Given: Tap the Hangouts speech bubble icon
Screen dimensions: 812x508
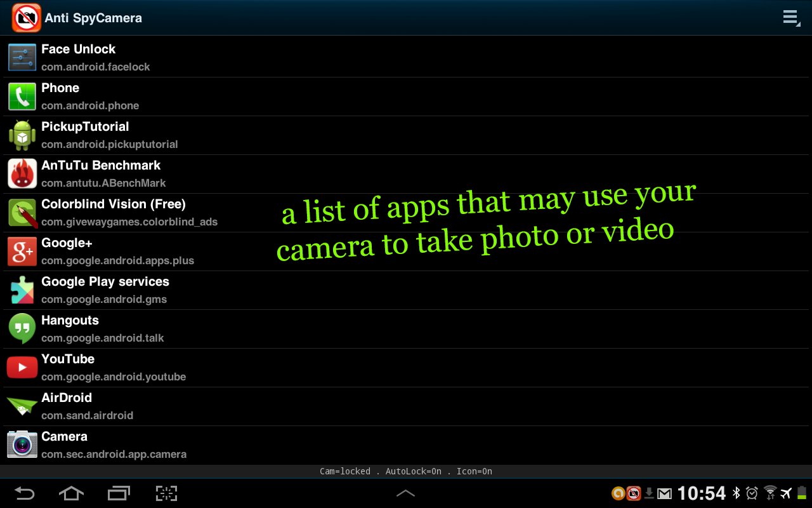Looking at the screenshot, I should click(x=22, y=329).
